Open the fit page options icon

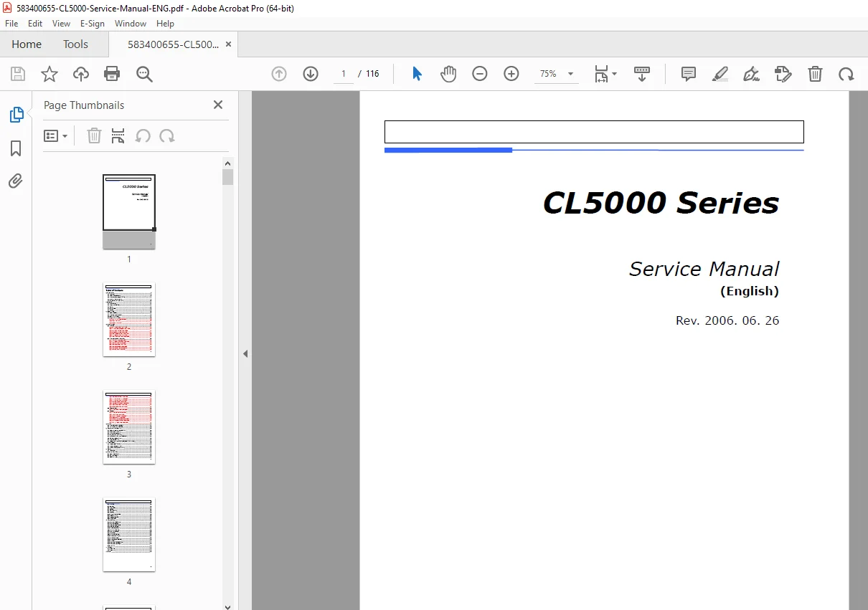(x=605, y=74)
